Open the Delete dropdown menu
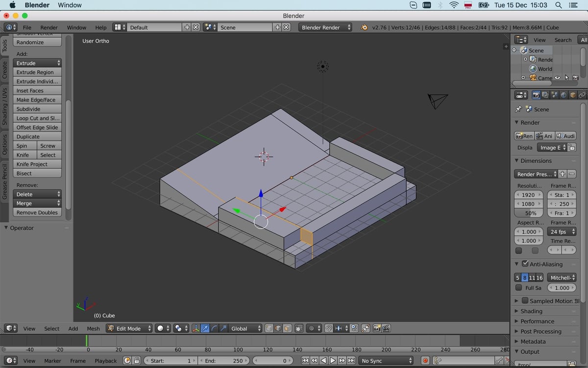 point(37,194)
